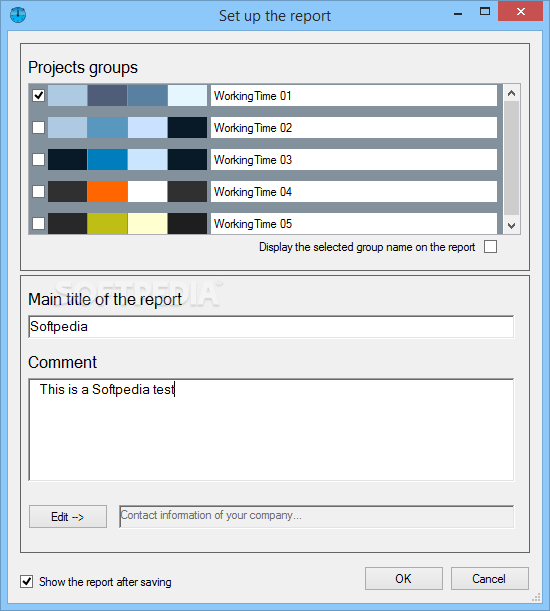Image resolution: width=550 pixels, height=611 pixels.
Task: Select the WorkingTime 01 name field
Action: 354,95
